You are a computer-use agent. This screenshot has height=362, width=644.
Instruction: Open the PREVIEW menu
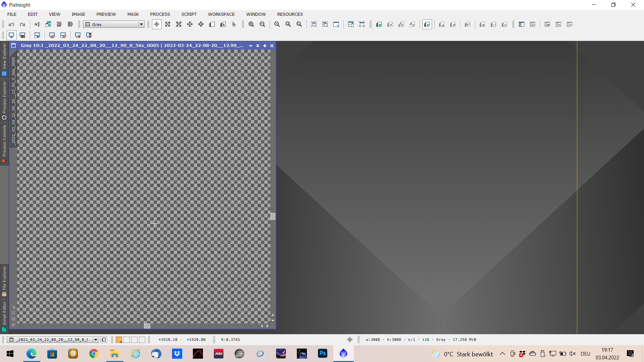106,14
